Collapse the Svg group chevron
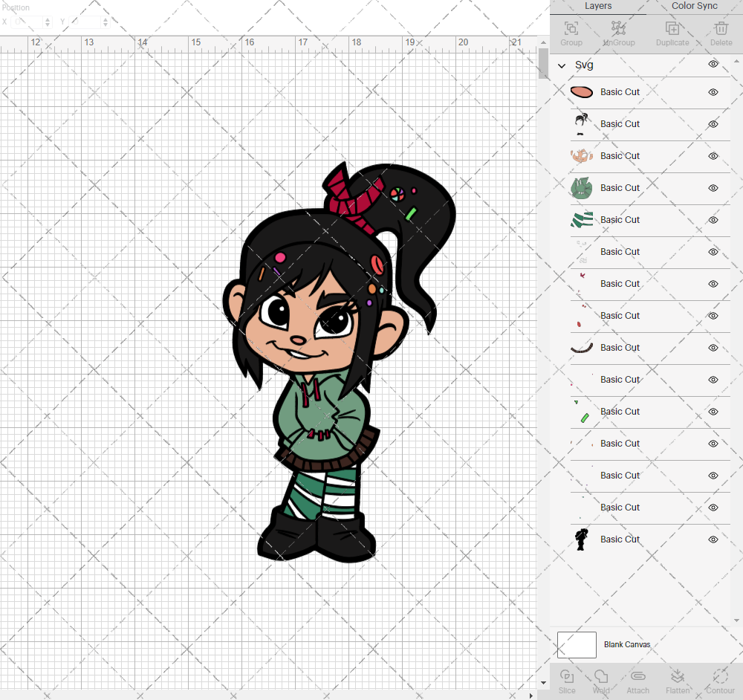 (x=562, y=66)
